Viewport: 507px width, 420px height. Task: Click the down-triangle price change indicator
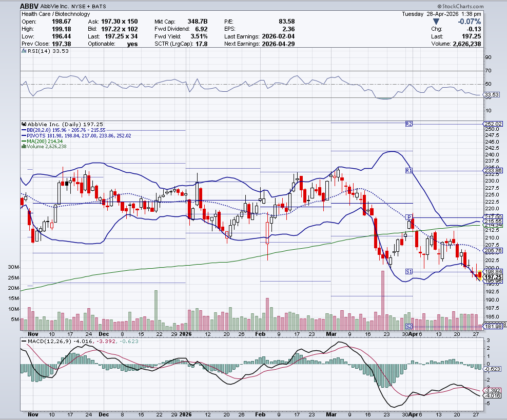pyautogui.click(x=436, y=22)
